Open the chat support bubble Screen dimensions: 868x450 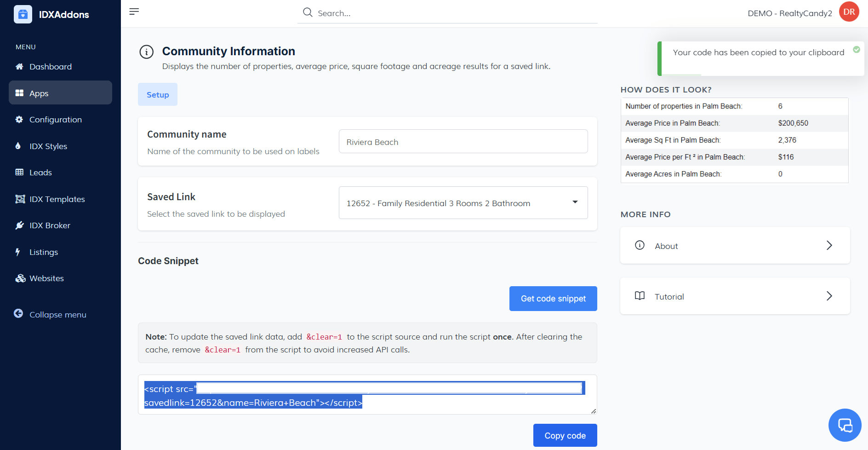[x=845, y=425]
